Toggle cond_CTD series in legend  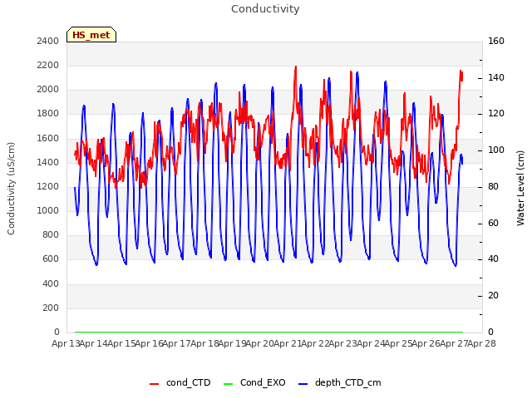180,382
